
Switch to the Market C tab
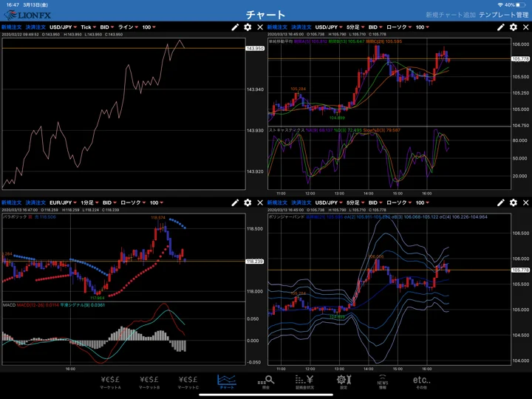point(188,382)
